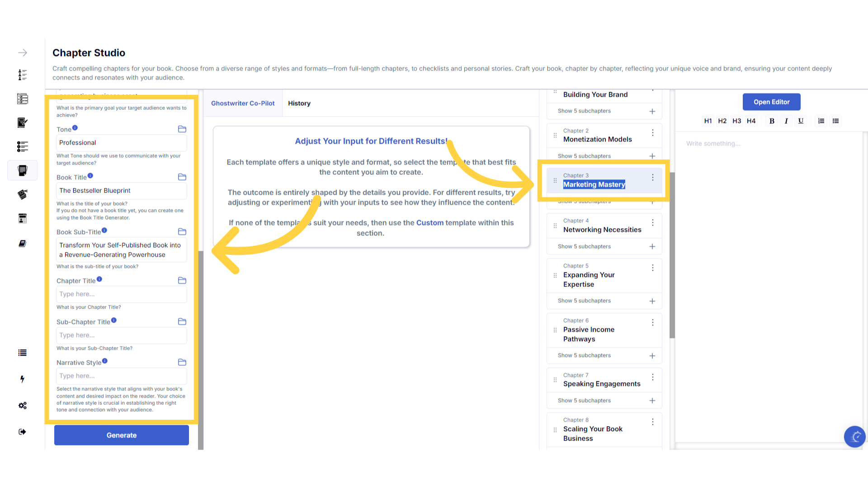Image resolution: width=868 pixels, height=488 pixels.
Task: Click into the Chapter Title input field
Action: 121,294
